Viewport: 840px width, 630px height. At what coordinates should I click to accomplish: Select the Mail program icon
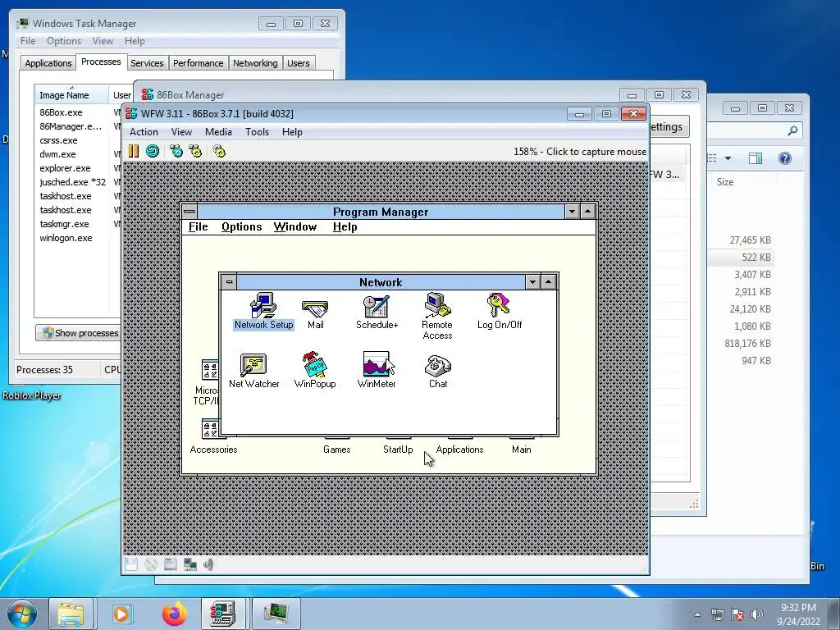click(x=315, y=313)
